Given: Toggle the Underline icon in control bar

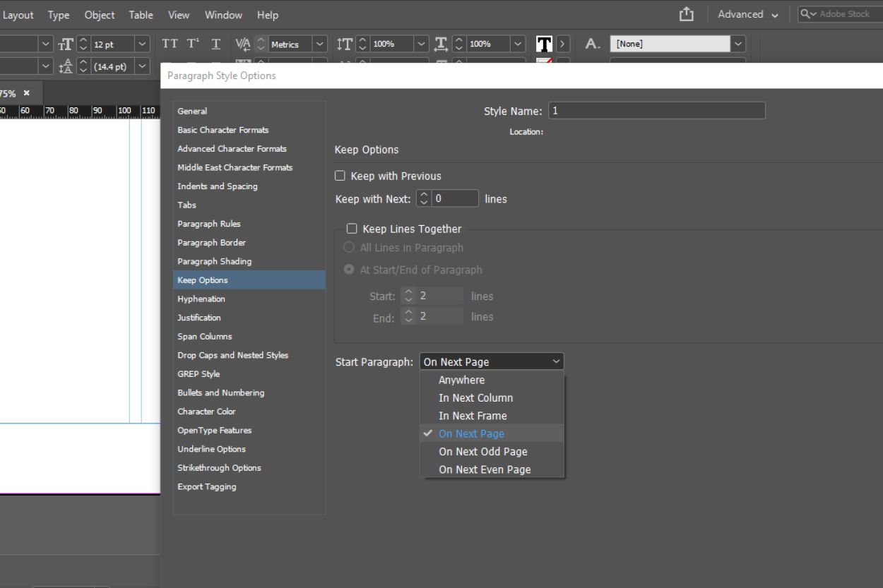Looking at the screenshot, I should [x=216, y=44].
